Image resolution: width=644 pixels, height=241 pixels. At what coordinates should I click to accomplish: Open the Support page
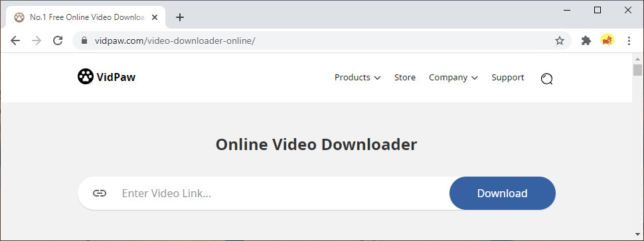pos(508,78)
